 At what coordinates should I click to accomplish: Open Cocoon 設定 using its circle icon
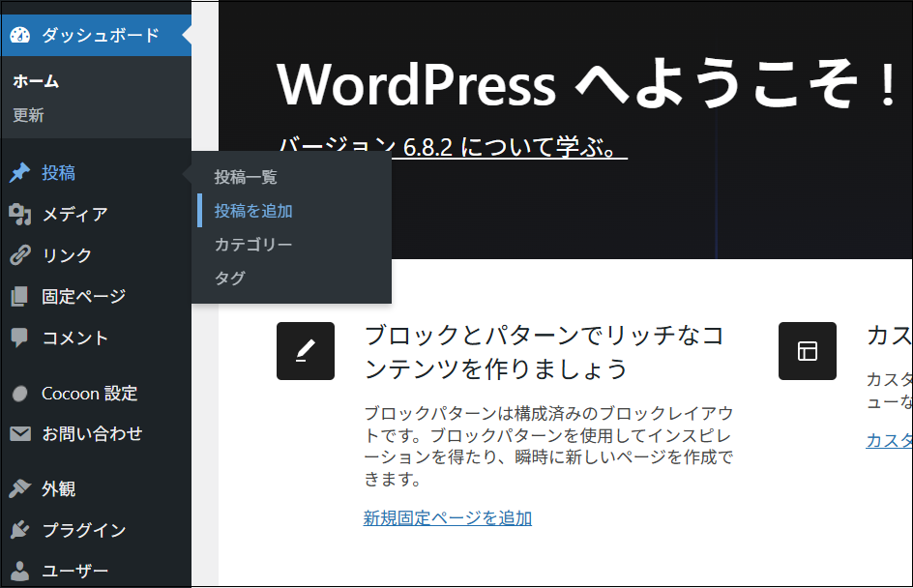coord(17,393)
